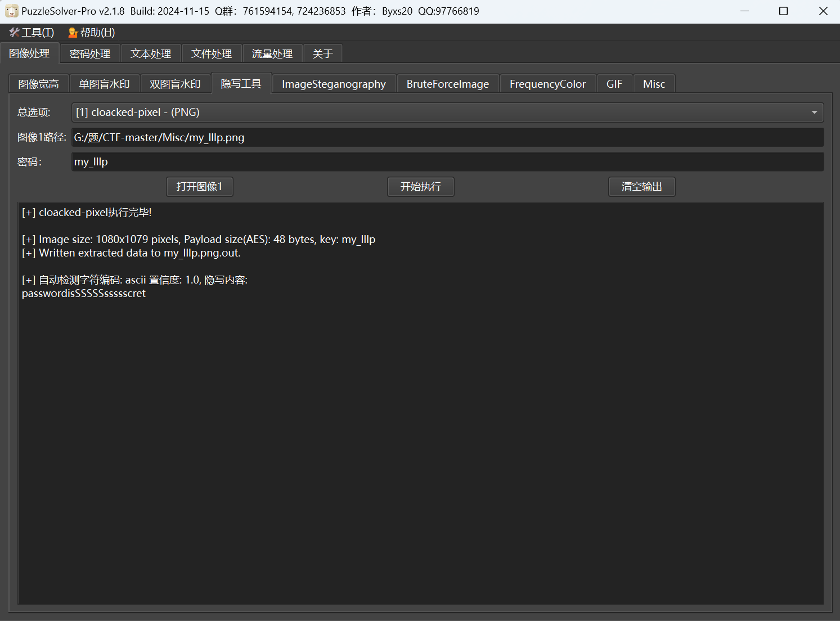Viewport: 840px width, 621px height.
Task: Click the 自动检测字符编码 output line
Action: [x=134, y=280]
